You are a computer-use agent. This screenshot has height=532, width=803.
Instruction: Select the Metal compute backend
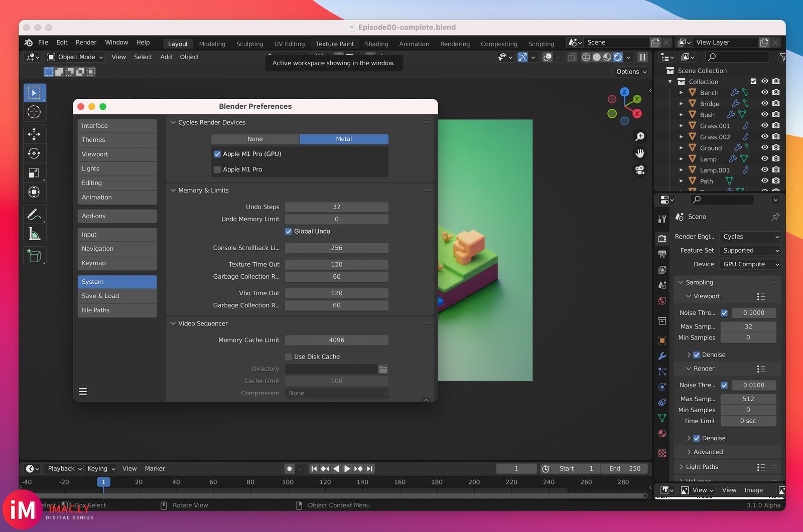coord(344,139)
